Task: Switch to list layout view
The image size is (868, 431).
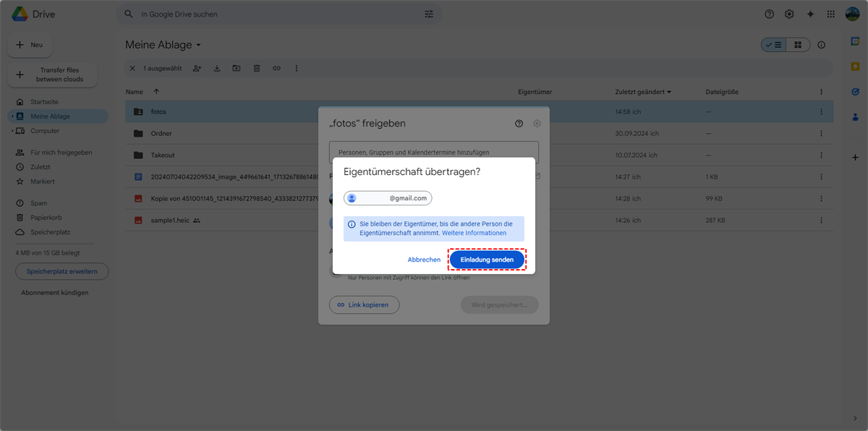Action: coord(774,45)
